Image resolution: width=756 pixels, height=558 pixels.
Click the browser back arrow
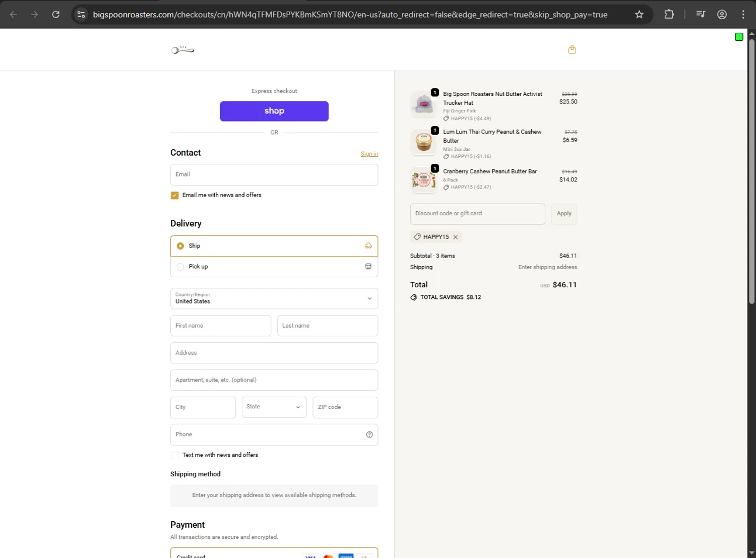click(14, 15)
